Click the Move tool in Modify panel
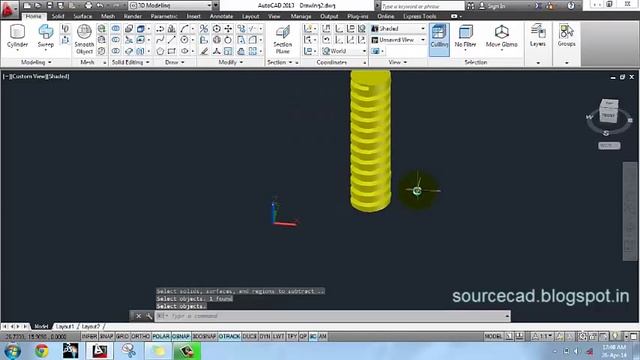 [x=228, y=29]
